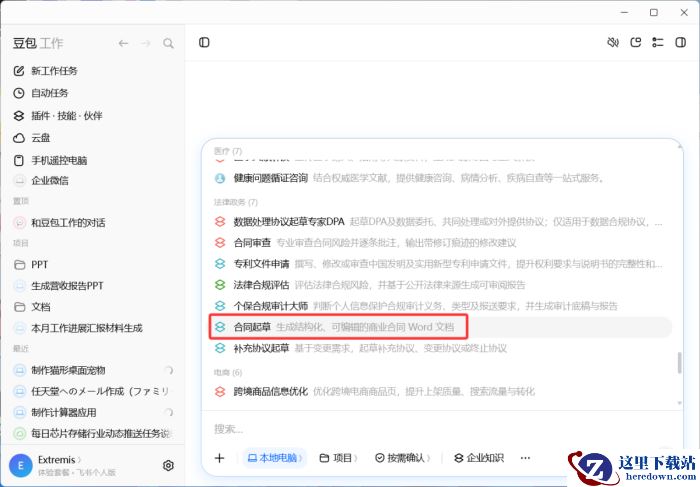Screen dimensions: 700x487
Task: Open the 文档 project folder
Action: tap(41, 307)
